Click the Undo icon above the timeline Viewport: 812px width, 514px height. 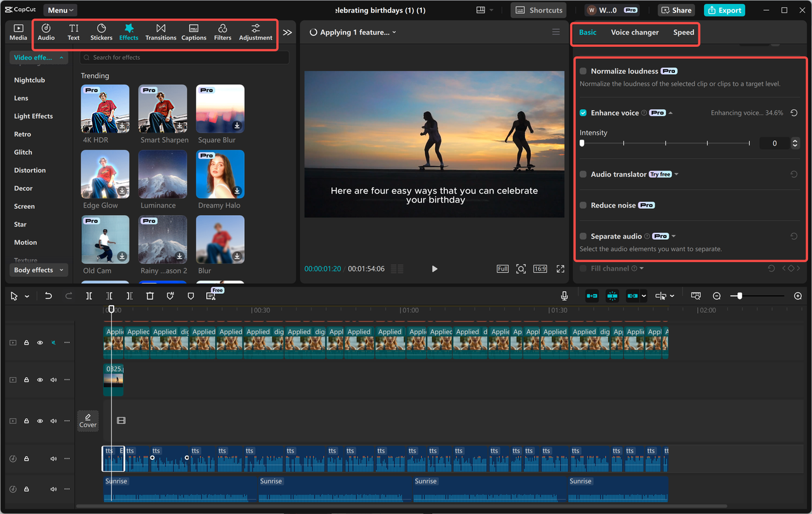point(48,295)
